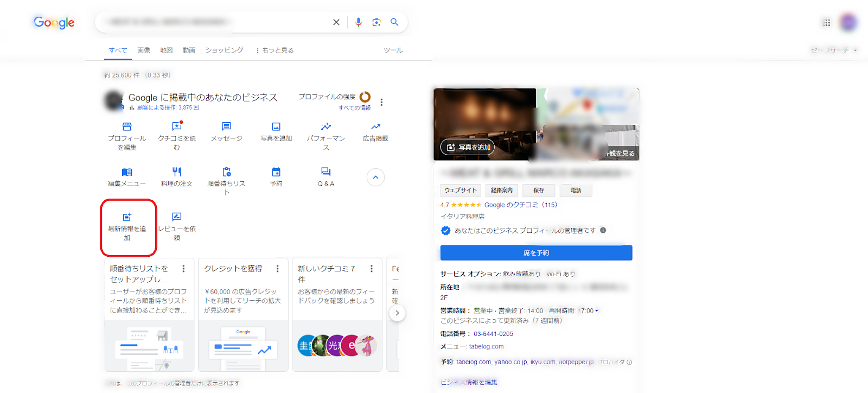Click the 経路案内 (directions) button
This screenshot has height=393, width=868.
(x=501, y=190)
